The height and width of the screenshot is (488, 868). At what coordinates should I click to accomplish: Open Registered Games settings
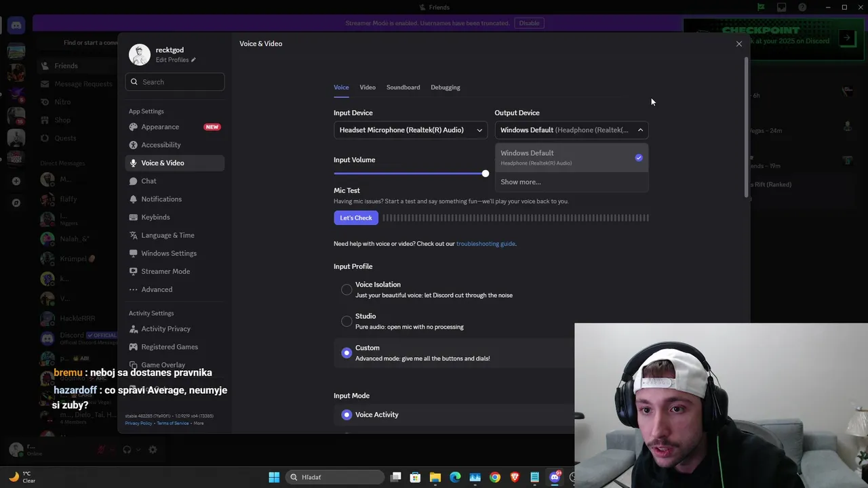click(174, 347)
